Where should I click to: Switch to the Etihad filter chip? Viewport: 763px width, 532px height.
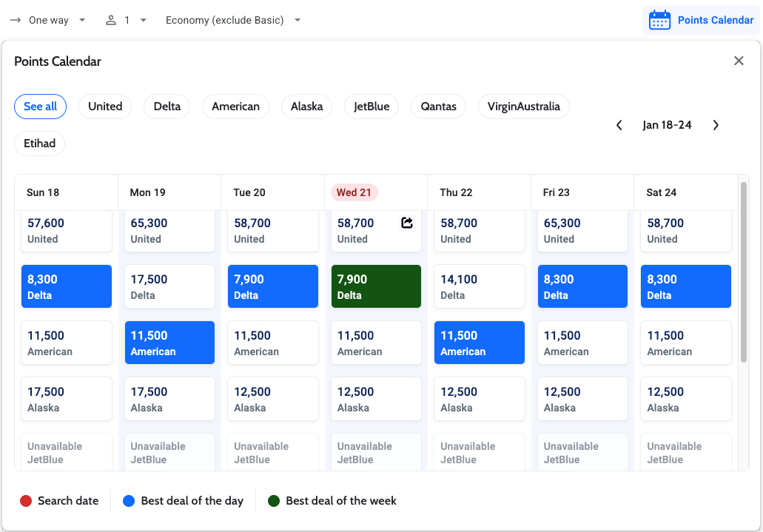tap(40, 144)
